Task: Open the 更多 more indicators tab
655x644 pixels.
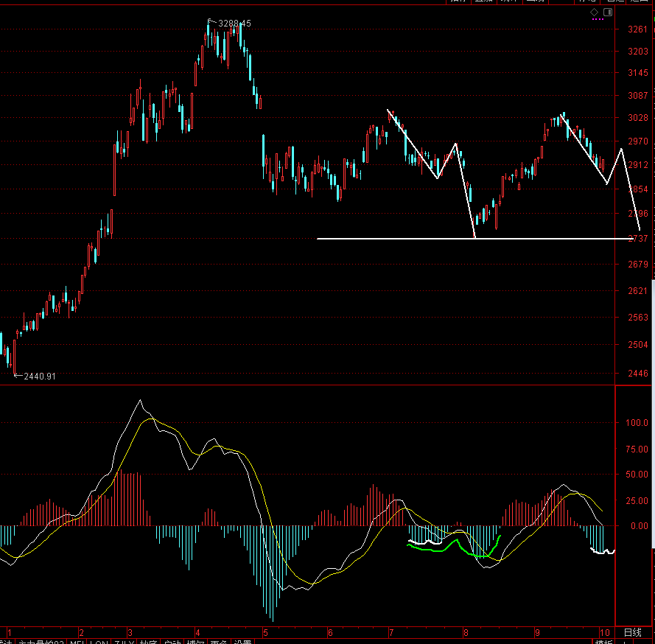Action: coord(219,642)
